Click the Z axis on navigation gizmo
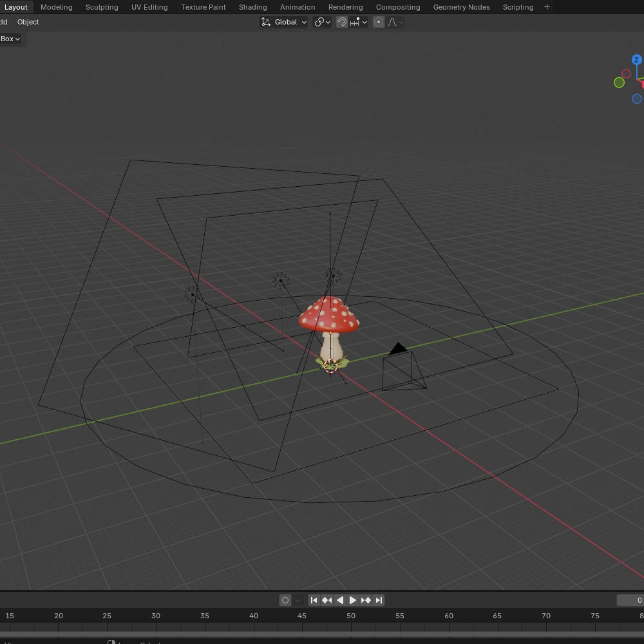Image resolution: width=644 pixels, height=644 pixels. (x=637, y=60)
